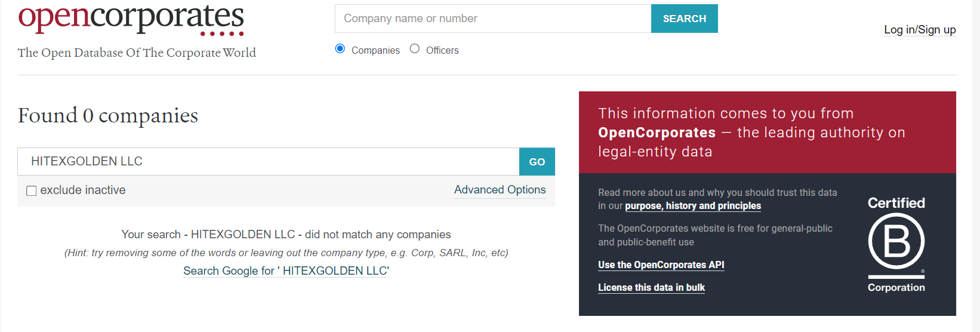The height and width of the screenshot is (332, 980).
Task: Click the 'free for general-public' paragraph
Action: pos(715,235)
